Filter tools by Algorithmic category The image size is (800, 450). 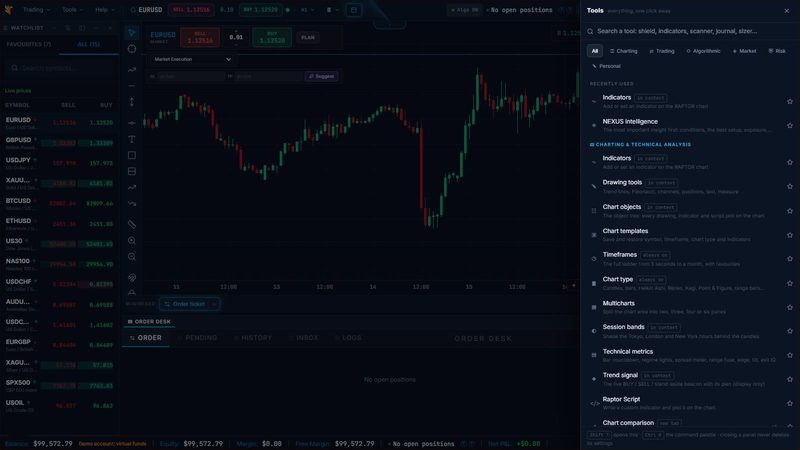(x=703, y=51)
